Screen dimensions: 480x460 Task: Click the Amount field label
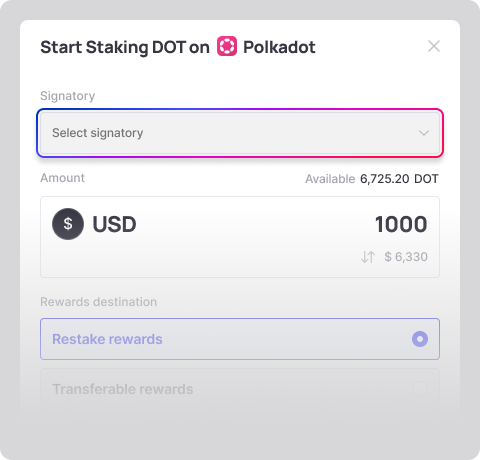[62, 178]
